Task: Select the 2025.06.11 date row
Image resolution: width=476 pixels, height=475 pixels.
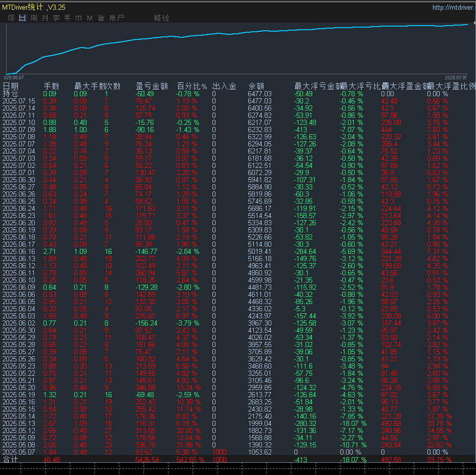Action: coord(19,273)
